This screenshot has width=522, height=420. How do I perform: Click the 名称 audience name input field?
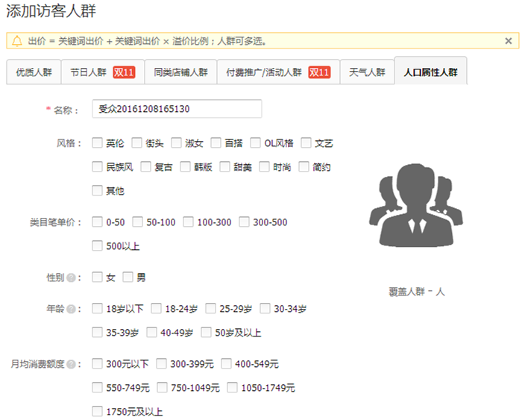pyautogui.click(x=177, y=109)
